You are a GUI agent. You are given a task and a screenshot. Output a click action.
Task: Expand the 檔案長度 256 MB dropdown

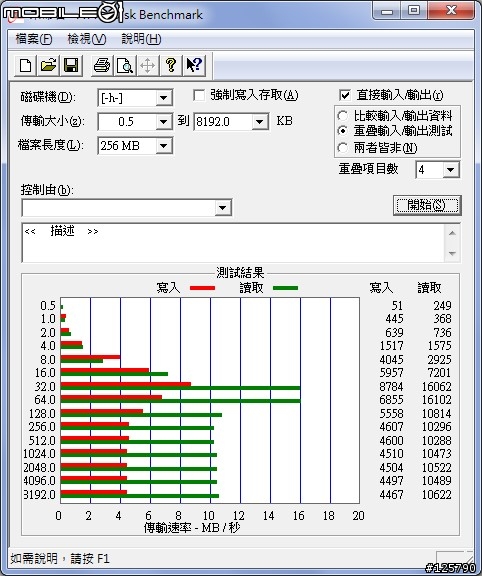pos(163,146)
